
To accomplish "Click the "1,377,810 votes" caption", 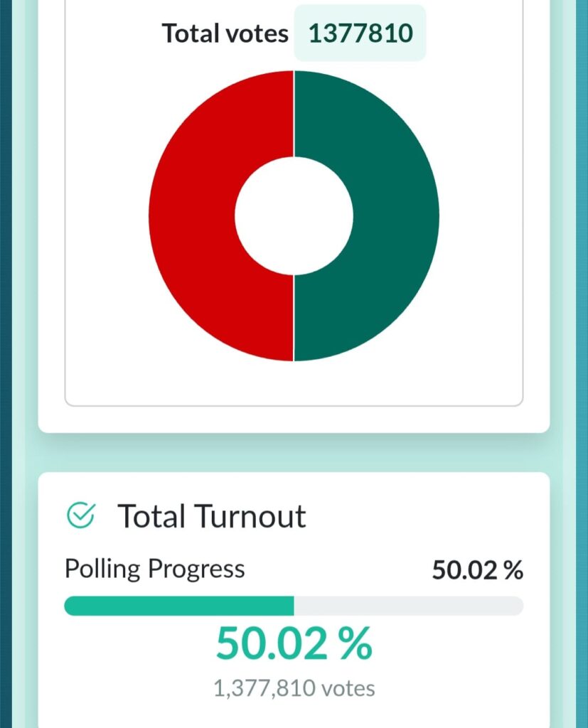I will coord(294,688).
